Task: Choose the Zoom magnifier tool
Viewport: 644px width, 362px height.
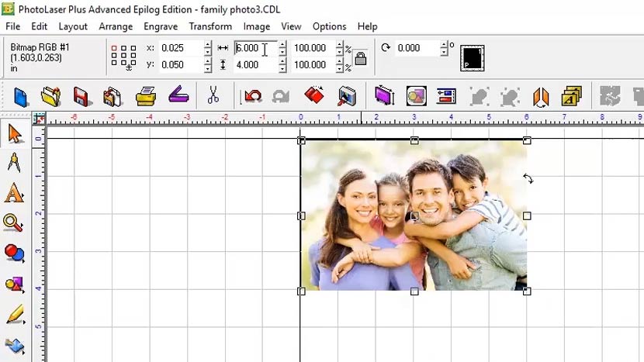Action: tap(14, 223)
